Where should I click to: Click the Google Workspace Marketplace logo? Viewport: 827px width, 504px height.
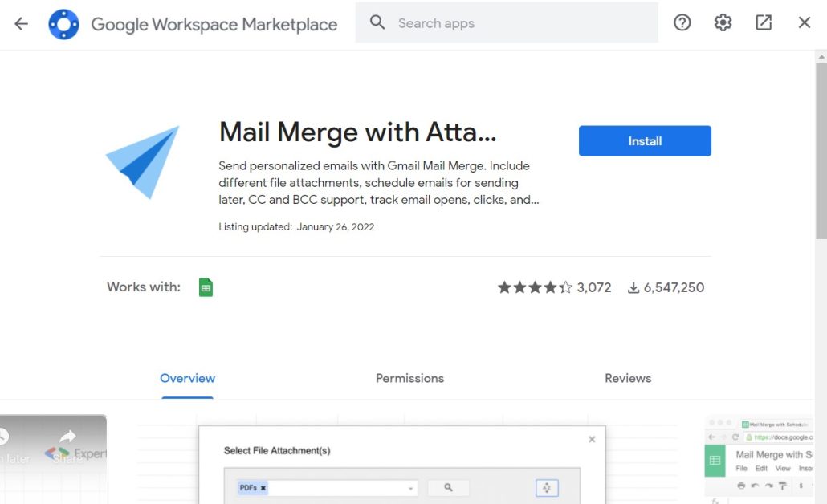[63, 24]
